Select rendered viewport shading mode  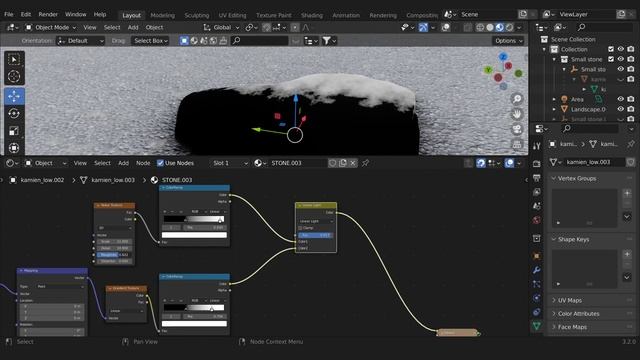click(510, 27)
